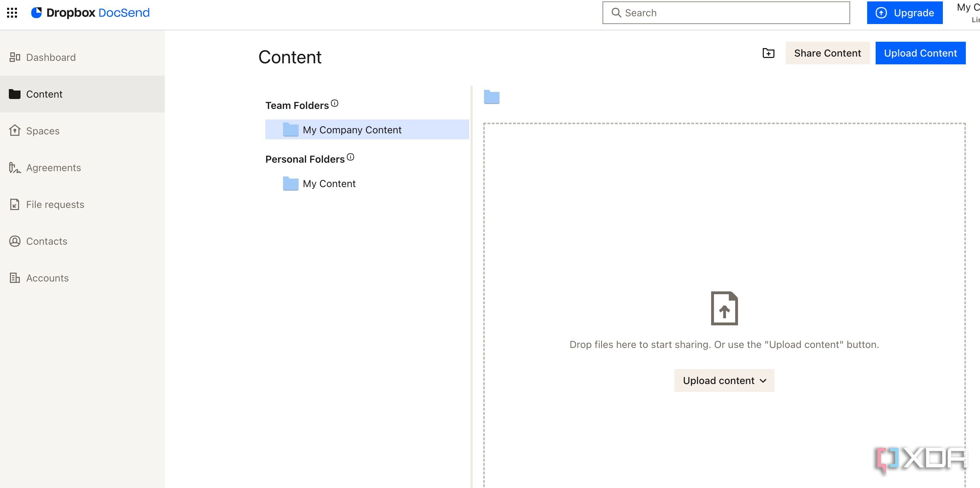Click the My Content folder icon
Viewport: 980px width, 488px height.
(x=291, y=184)
